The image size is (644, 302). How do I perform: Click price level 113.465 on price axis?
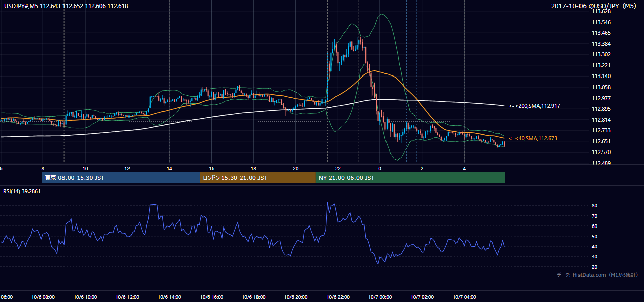(x=601, y=33)
